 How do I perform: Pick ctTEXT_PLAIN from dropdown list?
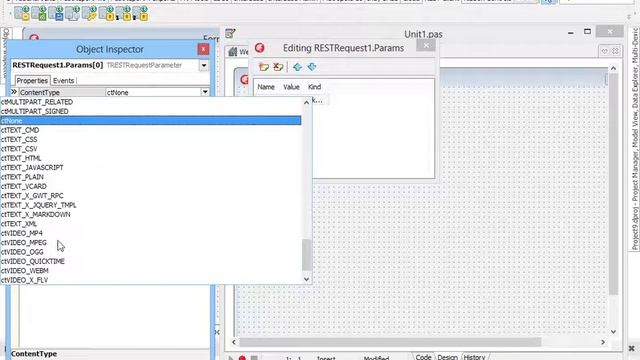pyautogui.click(x=151, y=177)
